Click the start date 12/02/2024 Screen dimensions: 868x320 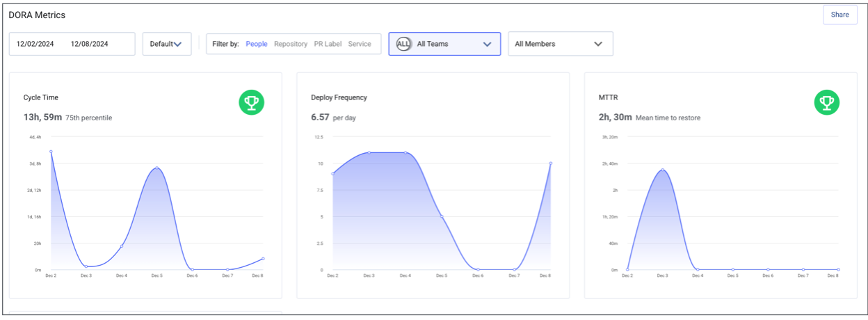(x=35, y=44)
